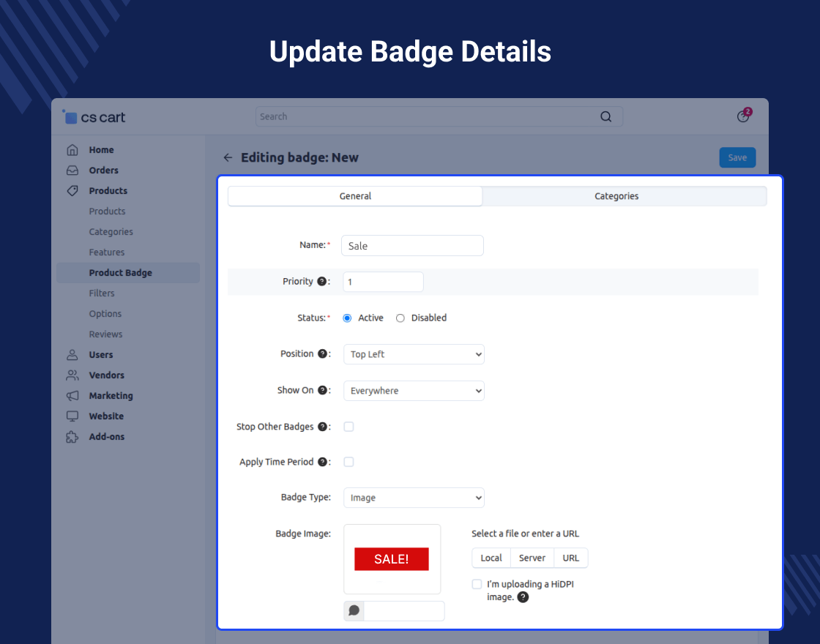Expand the Show On dropdown
The width and height of the screenshot is (820, 644).
click(x=414, y=391)
